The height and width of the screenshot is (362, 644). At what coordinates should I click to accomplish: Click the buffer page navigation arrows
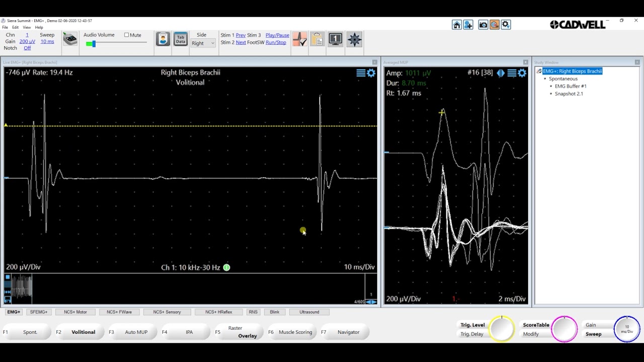371,302
